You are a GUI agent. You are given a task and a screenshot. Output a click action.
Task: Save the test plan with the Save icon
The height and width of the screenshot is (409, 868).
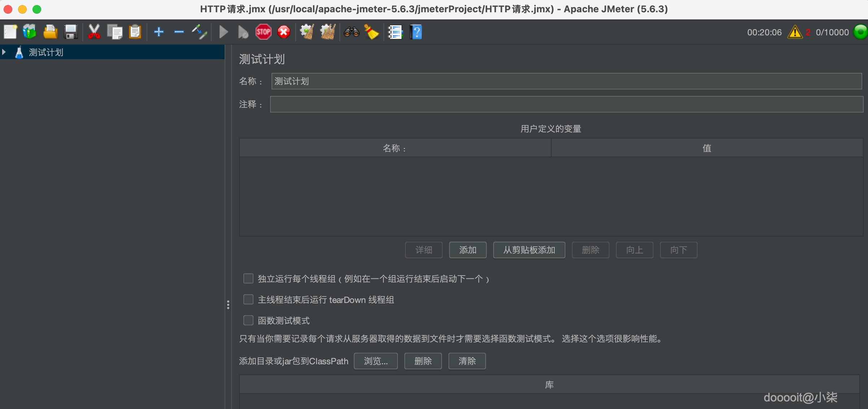(x=71, y=32)
